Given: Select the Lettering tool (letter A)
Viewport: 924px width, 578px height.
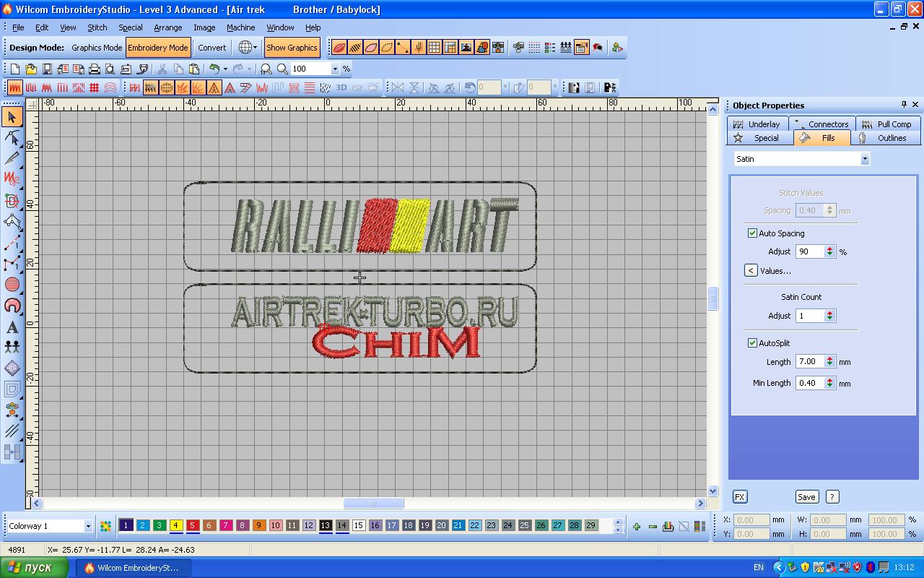Looking at the screenshot, I should tap(12, 327).
